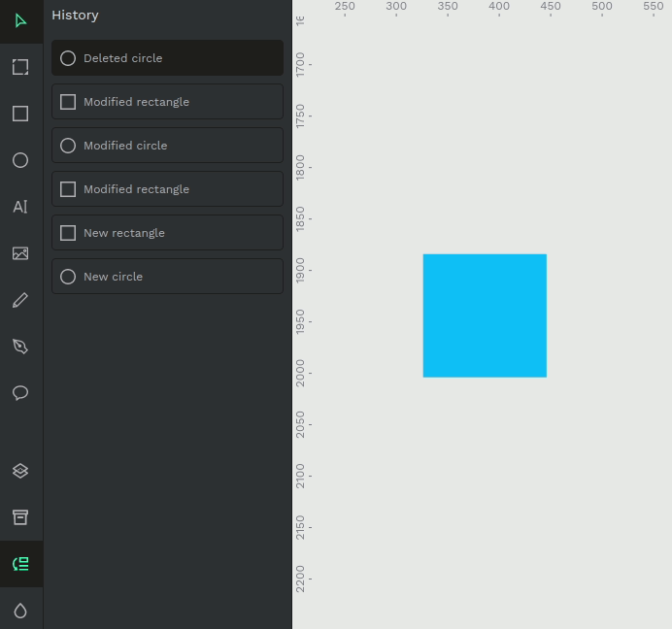Activate the Text tool
The image size is (672, 629).
pos(20,207)
